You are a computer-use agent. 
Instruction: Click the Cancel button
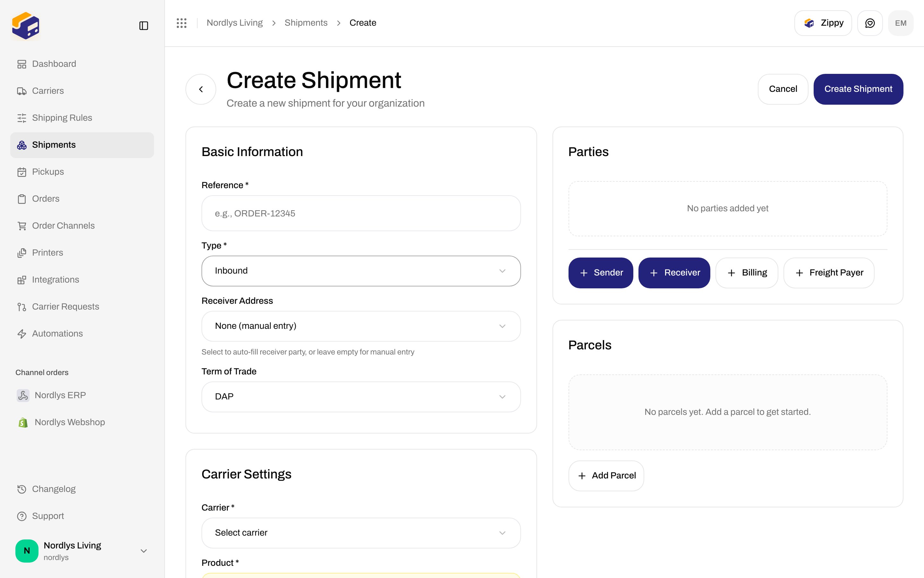click(x=783, y=89)
